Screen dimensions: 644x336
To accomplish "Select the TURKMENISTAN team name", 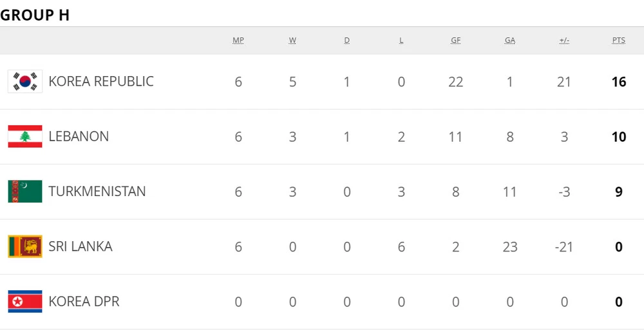I will 97,192.
